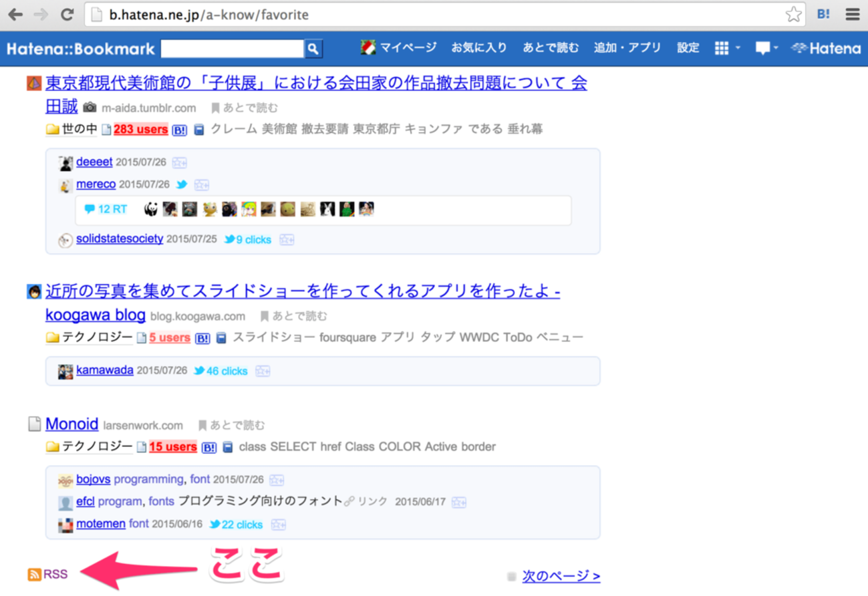Click the camera icon beside m-aida.tumblr.com
The width and height of the screenshot is (868, 596).
pyautogui.click(x=90, y=108)
